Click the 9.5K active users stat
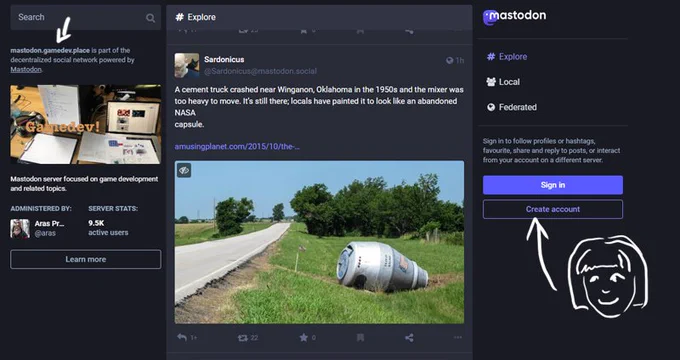680x360 pixels. 108,228
